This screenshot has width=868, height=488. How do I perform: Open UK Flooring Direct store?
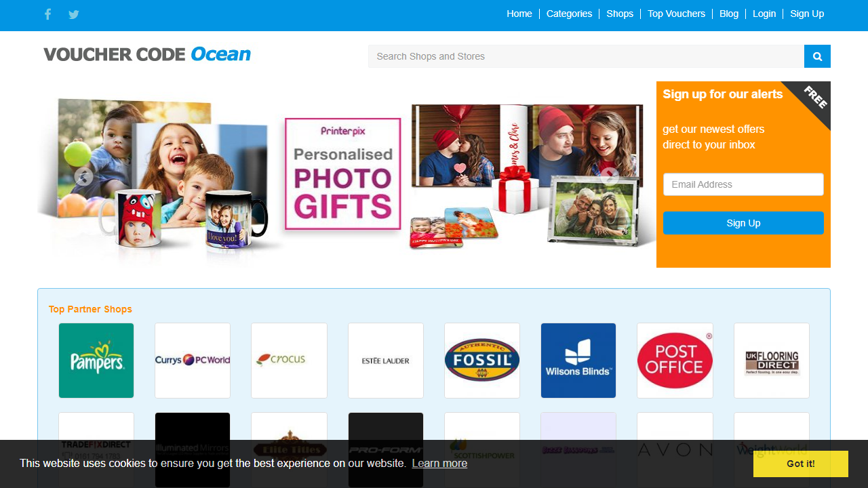pyautogui.click(x=771, y=361)
